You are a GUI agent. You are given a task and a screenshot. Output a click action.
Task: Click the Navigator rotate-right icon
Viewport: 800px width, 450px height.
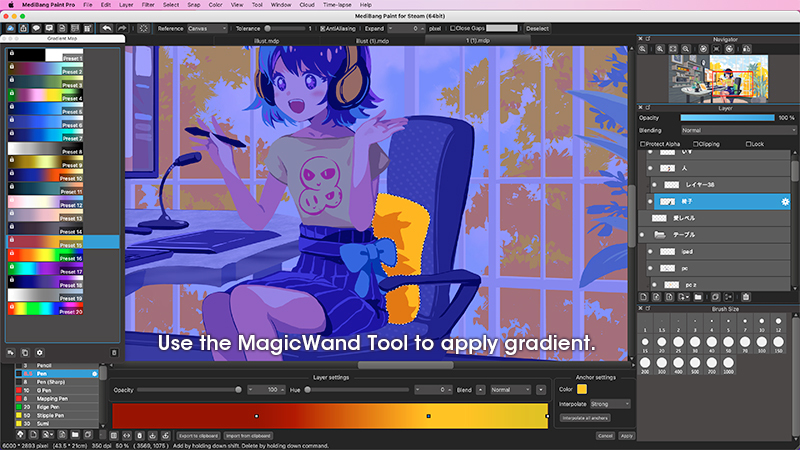click(x=730, y=49)
